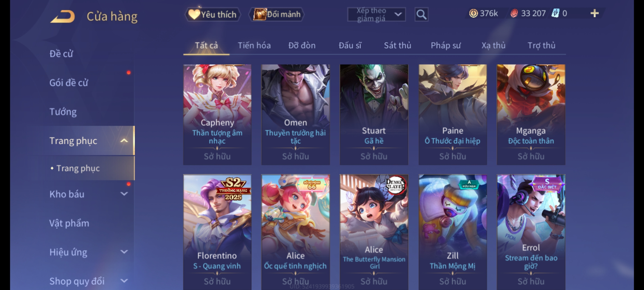
Task: Select the Stuart Gã hề skin card
Action: coord(374,114)
